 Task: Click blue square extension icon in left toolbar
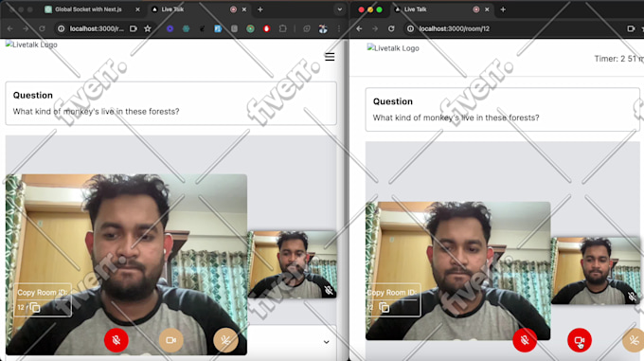[x=218, y=28]
